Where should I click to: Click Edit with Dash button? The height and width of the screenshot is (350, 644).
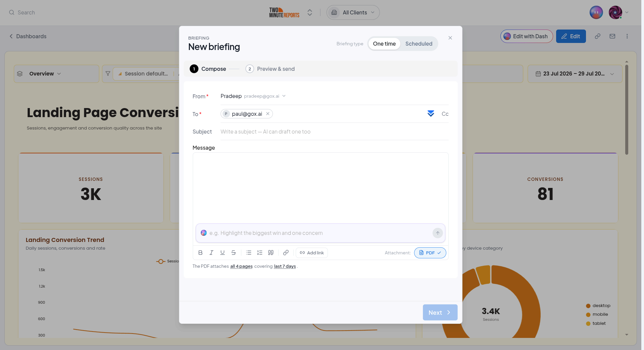pos(527,36)
